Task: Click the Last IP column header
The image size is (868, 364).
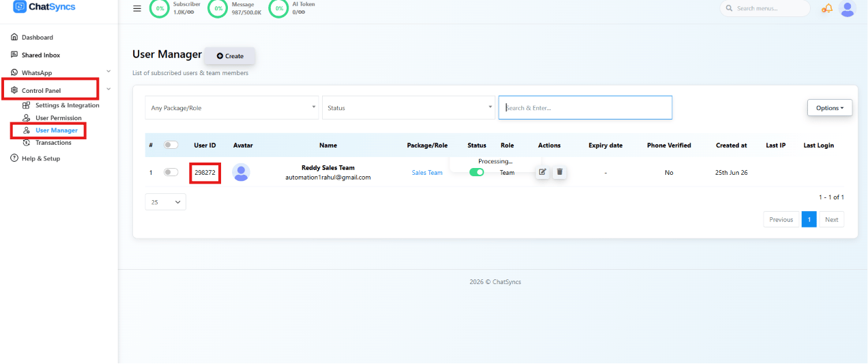Action: pos(776,145)
